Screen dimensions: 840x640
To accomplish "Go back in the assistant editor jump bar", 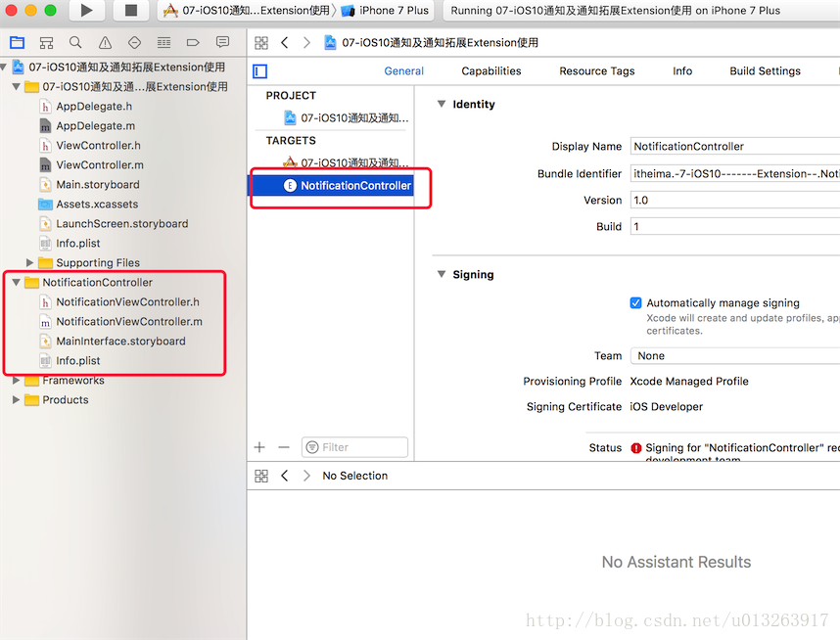I will [285, 476].
